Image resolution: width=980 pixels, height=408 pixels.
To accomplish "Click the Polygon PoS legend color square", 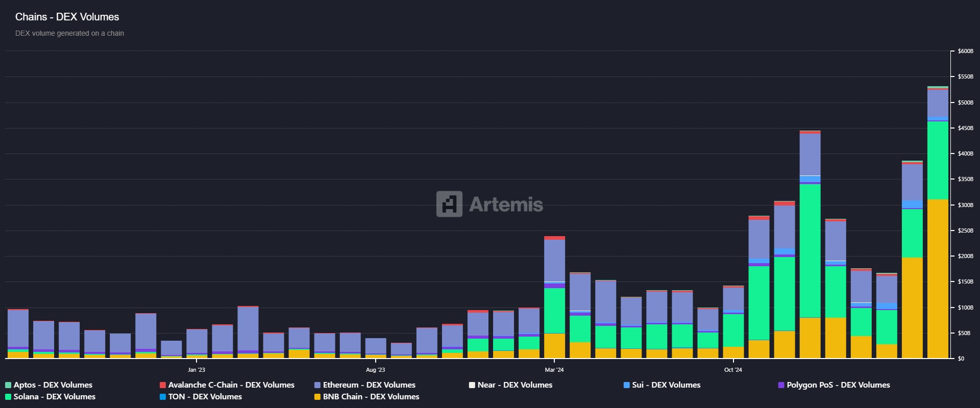I will click(x=781, y=385).
